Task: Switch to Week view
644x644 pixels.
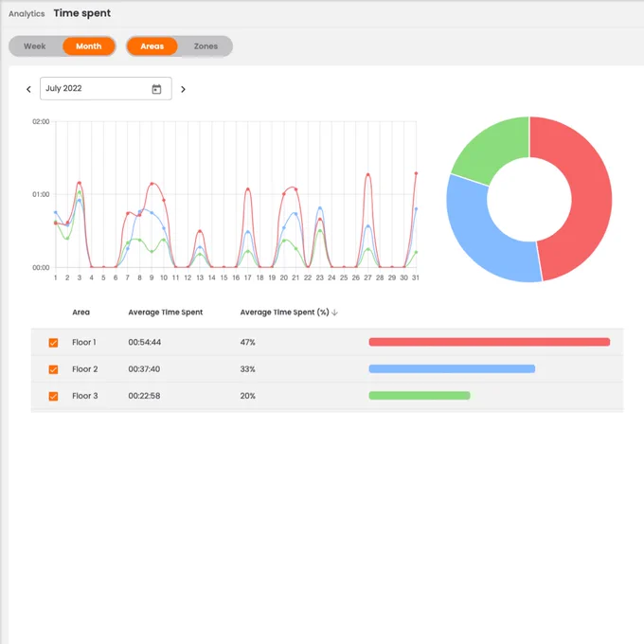Action: [x=35, y=46]
